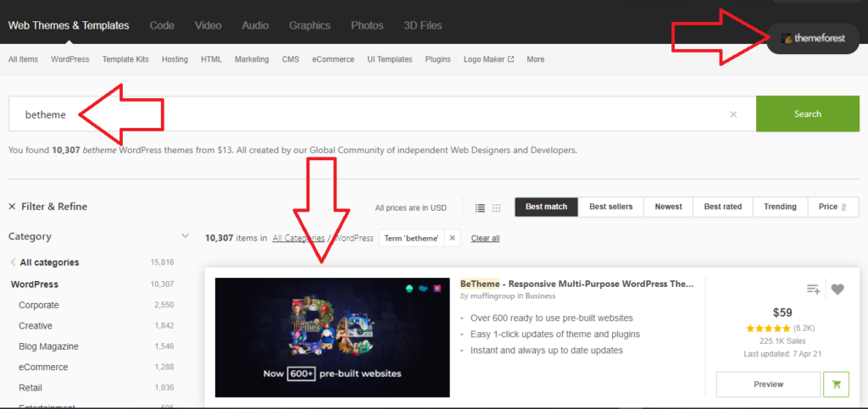The image size is (868, 409).
Task: Open the Video marketplace tab
Action: [209, 25]
